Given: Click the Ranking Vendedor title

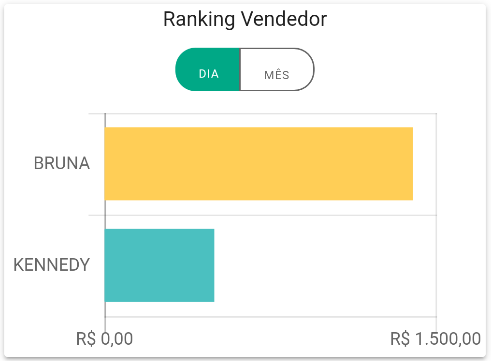Looking at the screenshot, I should pos(245,19).
